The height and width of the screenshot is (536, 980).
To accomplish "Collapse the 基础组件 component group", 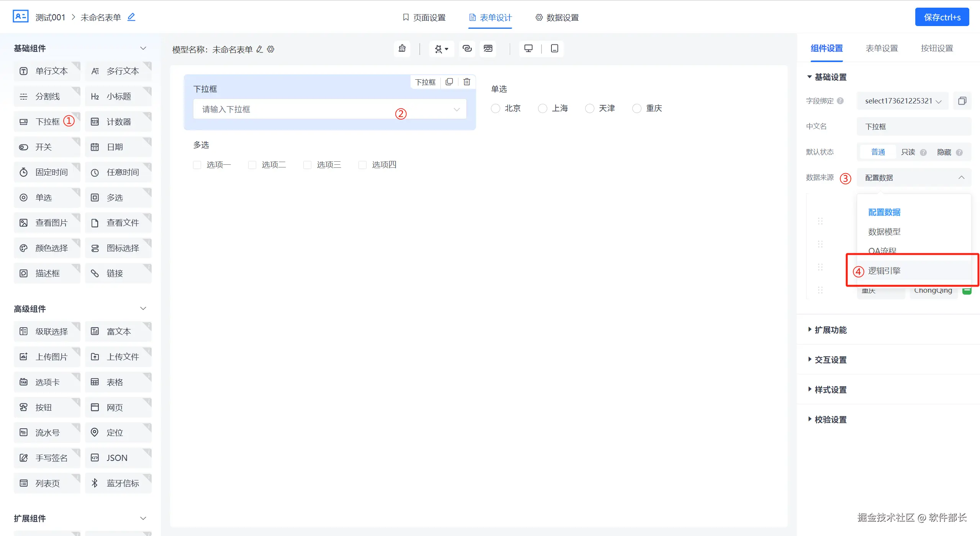I will pyautogui.click(x=143, y=48).
